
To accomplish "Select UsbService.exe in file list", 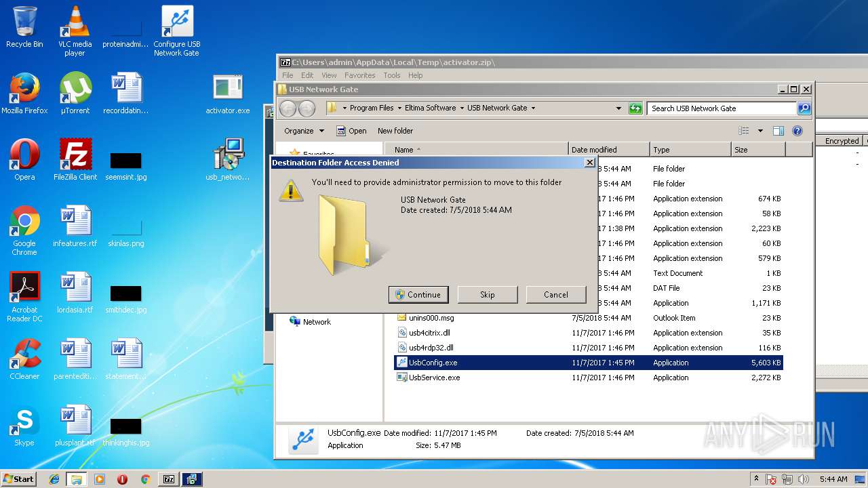I will [589, 378].
